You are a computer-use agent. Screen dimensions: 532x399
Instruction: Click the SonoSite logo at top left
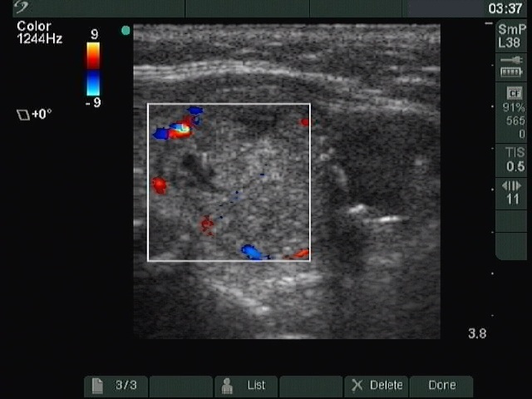click(x=21, y=7)
